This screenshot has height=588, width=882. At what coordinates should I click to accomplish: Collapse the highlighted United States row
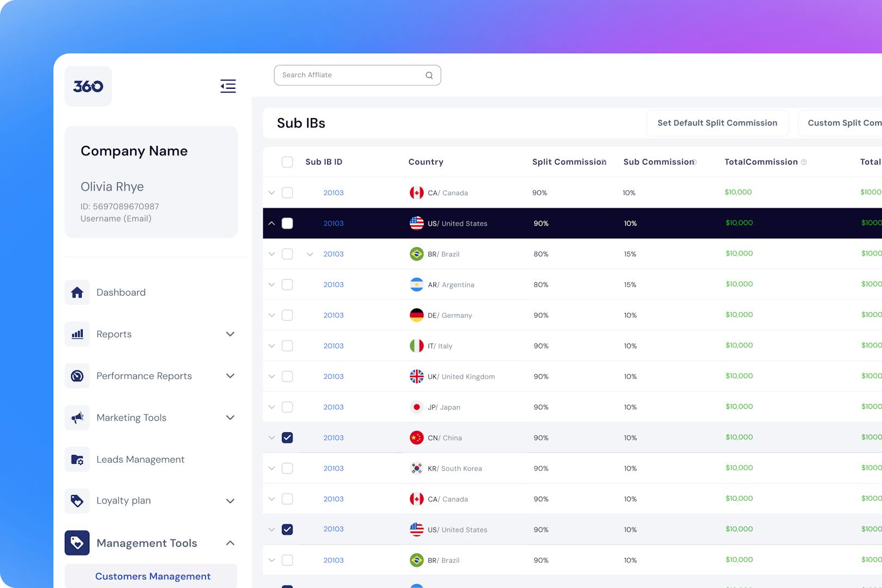(272, 223)
